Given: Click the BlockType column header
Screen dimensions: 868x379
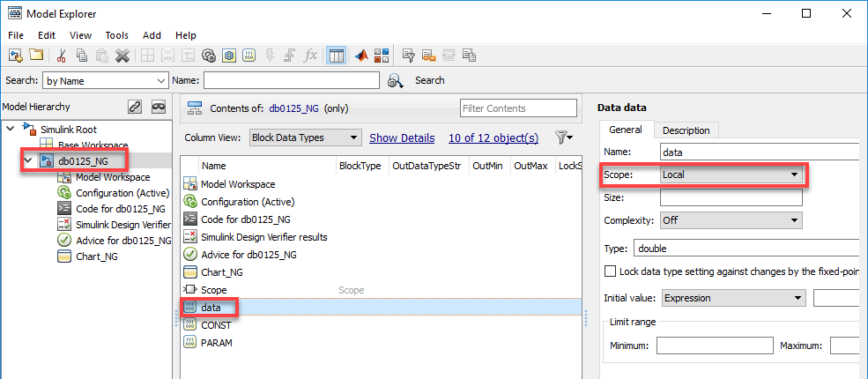Looking at the screenshot, I should (360, 166).
